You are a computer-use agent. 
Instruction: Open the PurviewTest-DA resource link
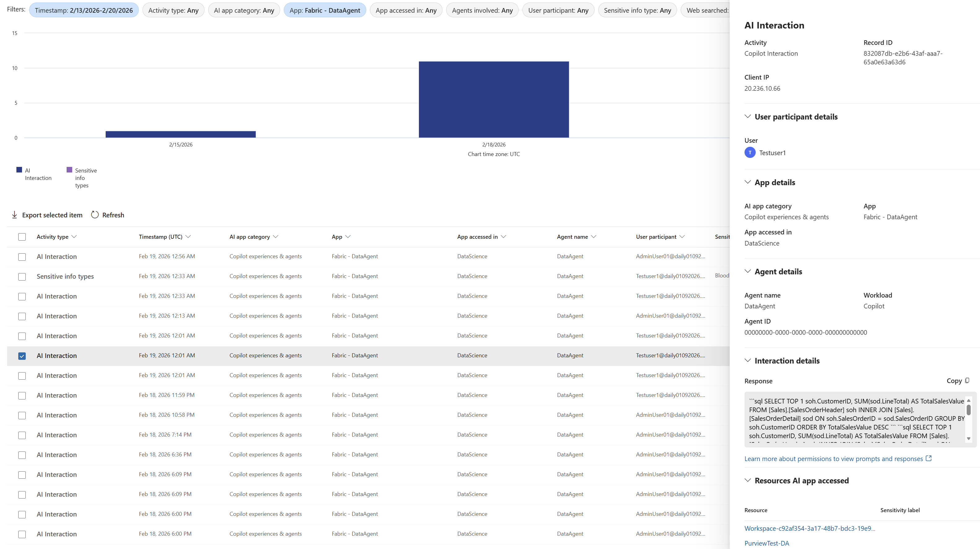coord(767,543)
